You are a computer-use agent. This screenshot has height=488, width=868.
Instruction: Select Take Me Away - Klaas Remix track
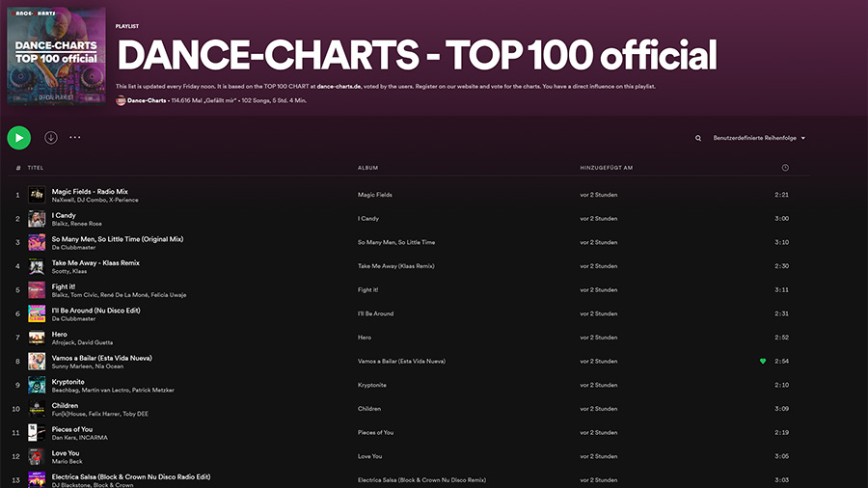pyautogui.click(x=95, y=263)
